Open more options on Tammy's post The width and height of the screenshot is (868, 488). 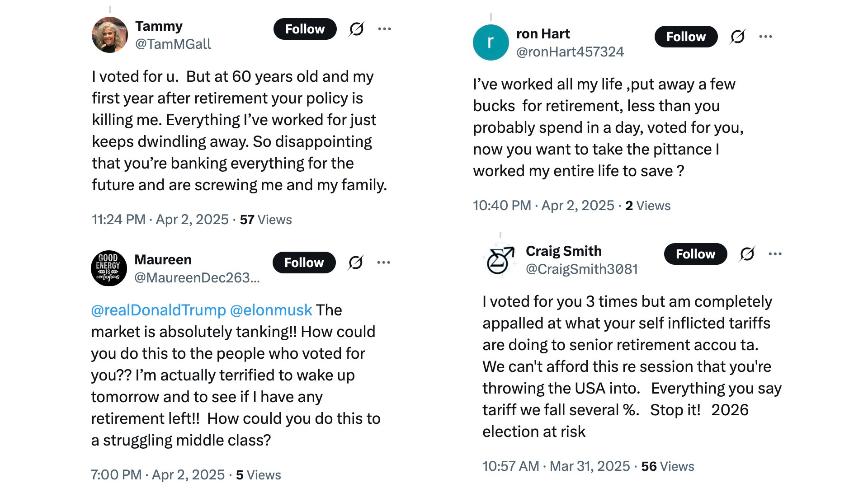tap(385, 29)
